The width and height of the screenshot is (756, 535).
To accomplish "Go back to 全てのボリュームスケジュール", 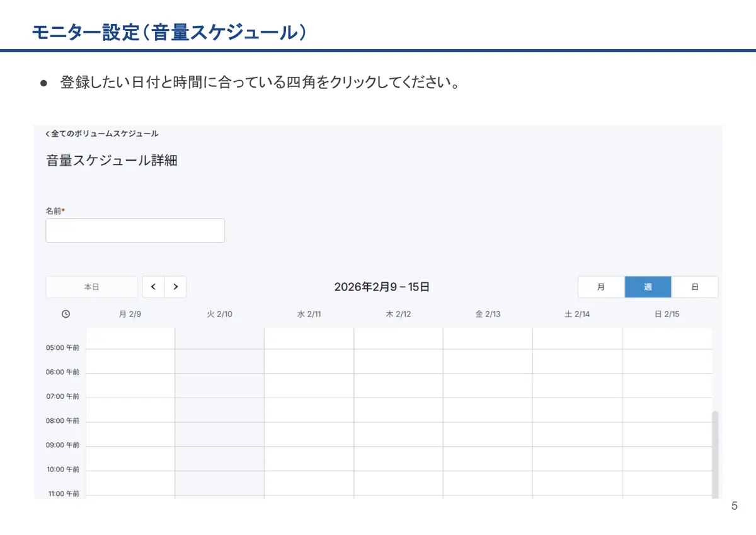I will click(102, 134).
